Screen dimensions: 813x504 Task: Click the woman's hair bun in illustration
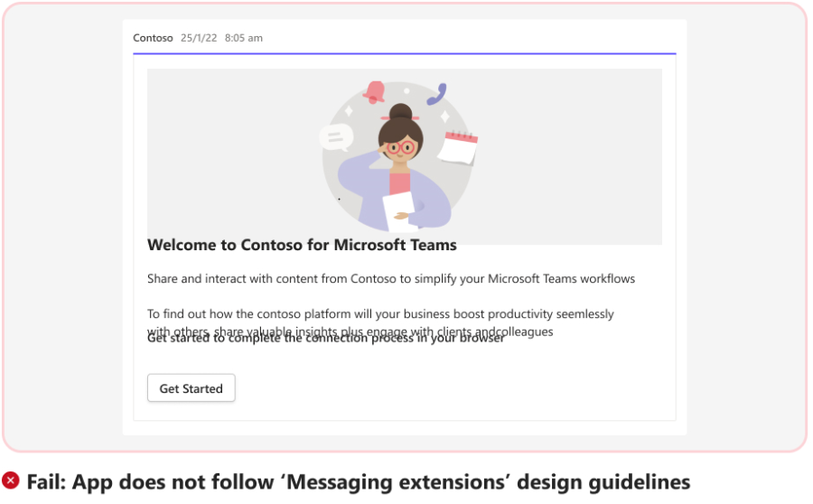click(x=400, y=114)
